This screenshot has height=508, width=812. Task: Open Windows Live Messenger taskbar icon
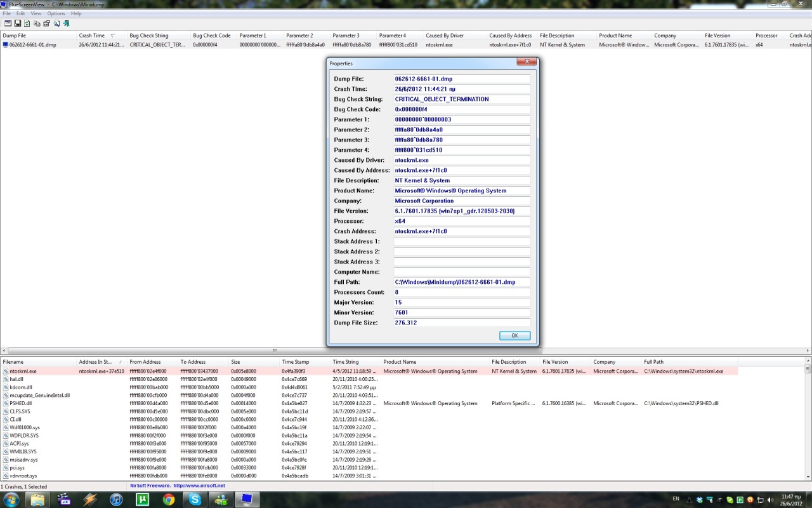pos(220,499)
